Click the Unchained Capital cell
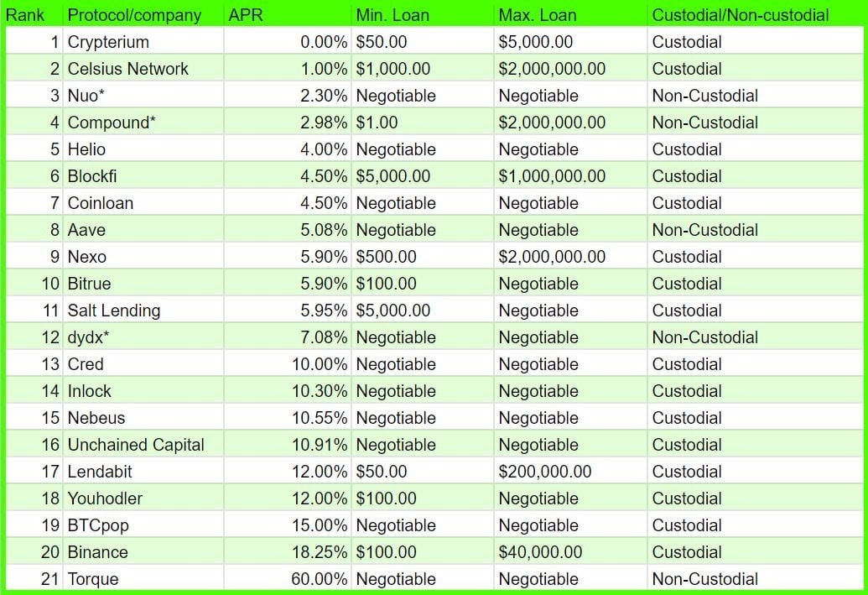868x595 pixels. [136, 445]
